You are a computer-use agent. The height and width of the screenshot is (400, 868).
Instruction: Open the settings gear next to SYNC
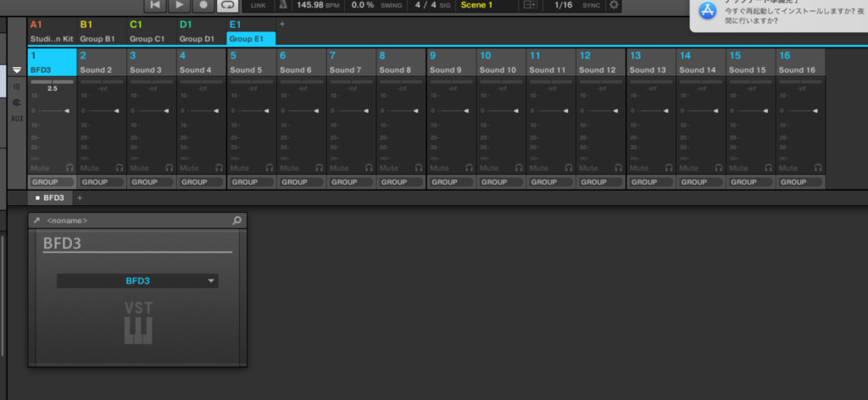(x=615, y=5)
